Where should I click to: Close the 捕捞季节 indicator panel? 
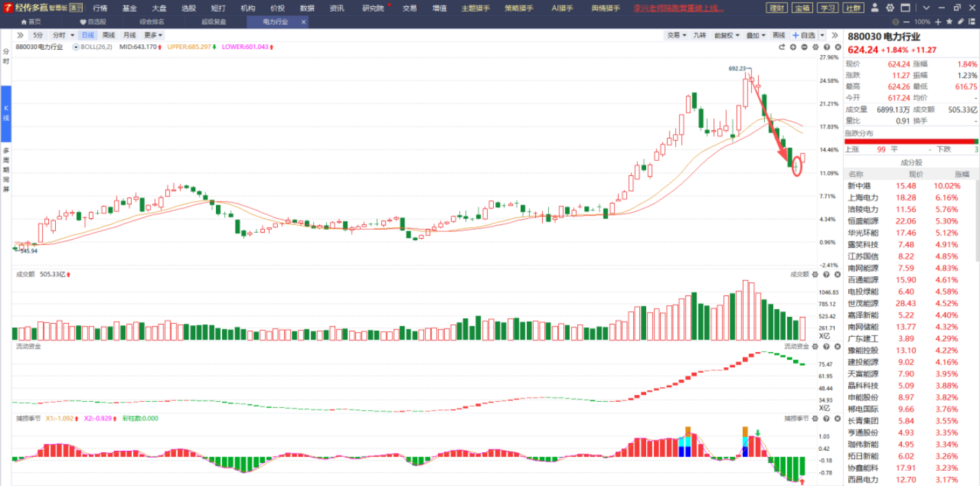[x=837, y=418]
